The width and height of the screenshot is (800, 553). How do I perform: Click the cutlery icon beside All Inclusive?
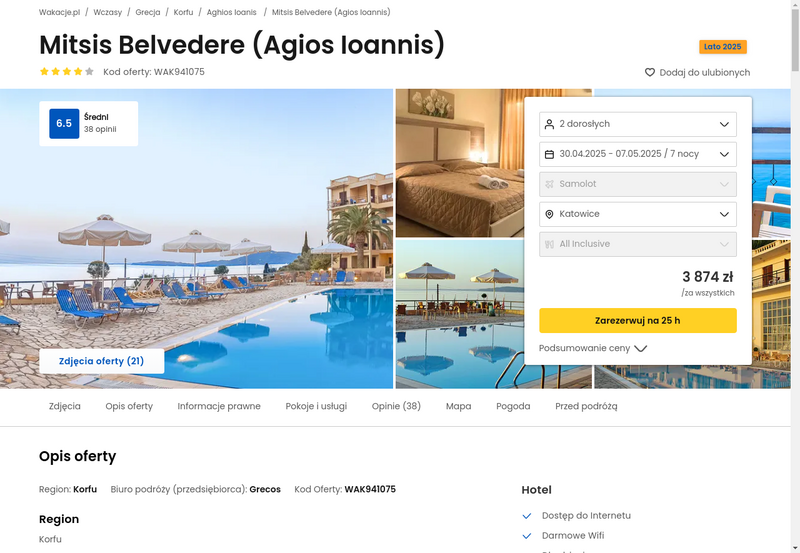tap(549, 244)
